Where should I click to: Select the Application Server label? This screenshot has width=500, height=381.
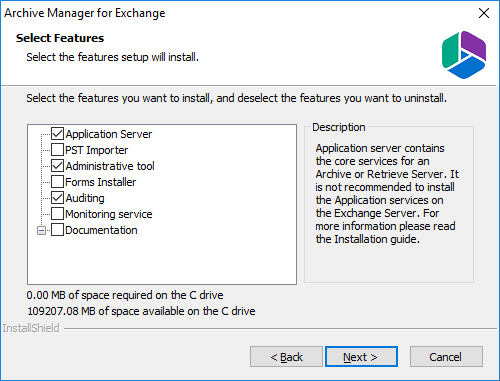tap(109, 134)
